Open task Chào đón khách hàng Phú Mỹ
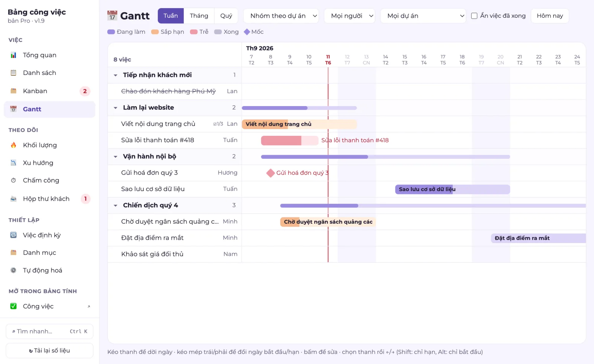Image resolution: width=594 pixels, height=364 pixels. click(x=168, y=91)
